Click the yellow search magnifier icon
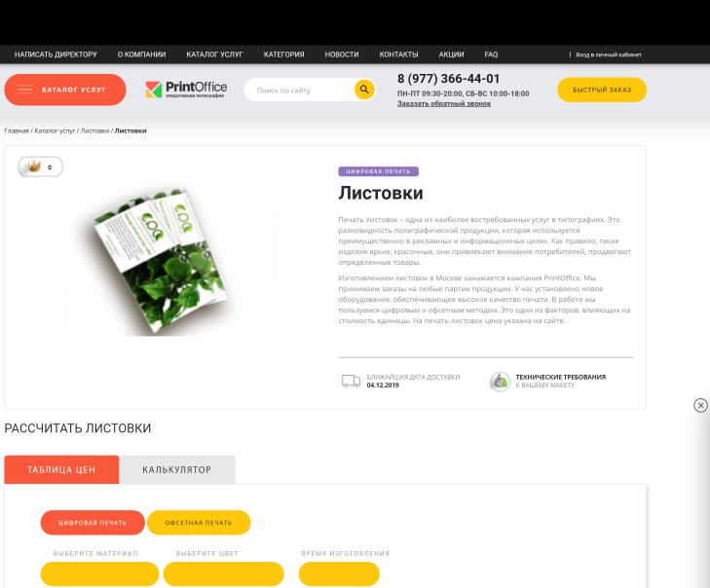Viewport: 710px width, 588px height. [364, 90]
